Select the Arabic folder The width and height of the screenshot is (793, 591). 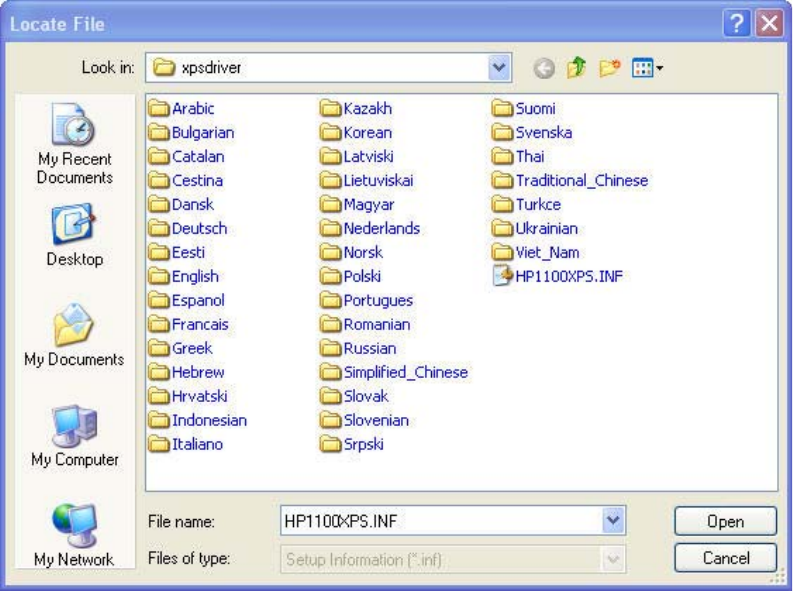[x=181, y=108]
